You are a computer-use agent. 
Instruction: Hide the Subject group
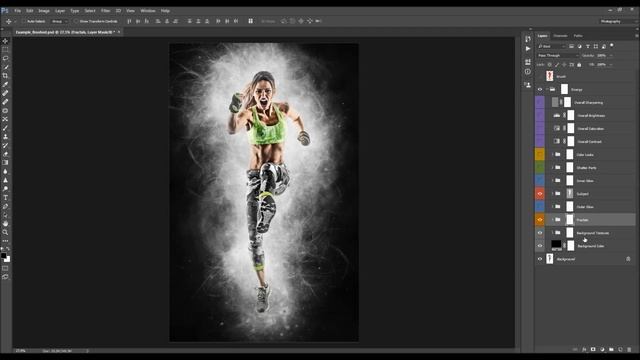[540, 193]
